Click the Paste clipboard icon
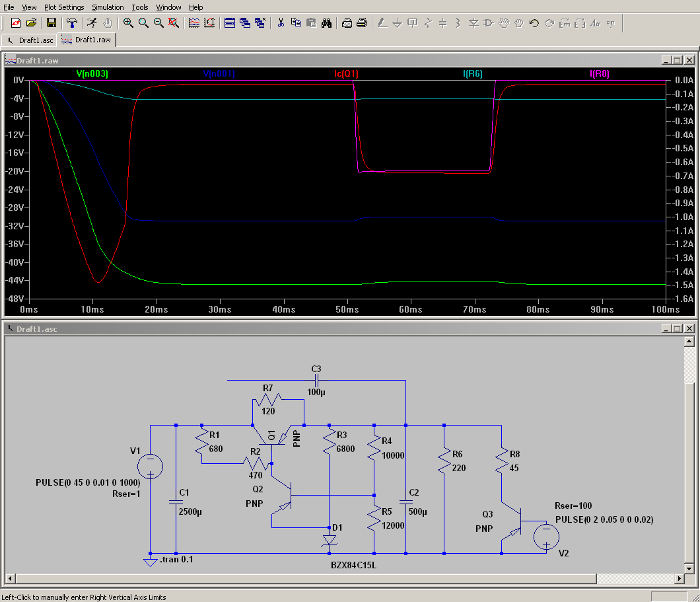The image size is (700, 602). 311,22
